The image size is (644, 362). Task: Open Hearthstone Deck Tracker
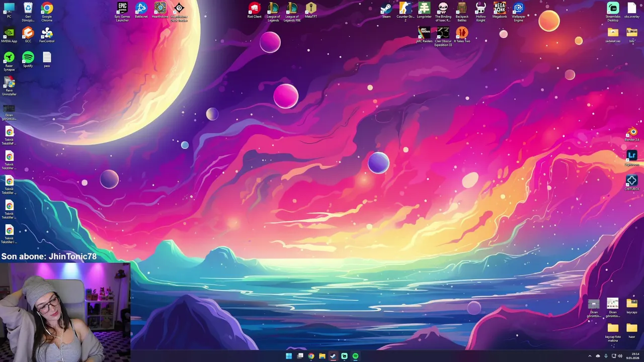coord(179,12)
